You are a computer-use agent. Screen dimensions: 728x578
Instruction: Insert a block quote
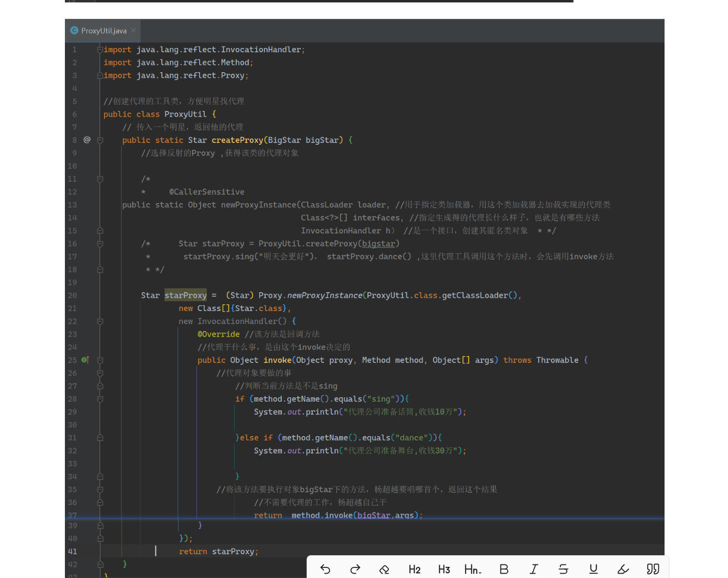(653, 569)
